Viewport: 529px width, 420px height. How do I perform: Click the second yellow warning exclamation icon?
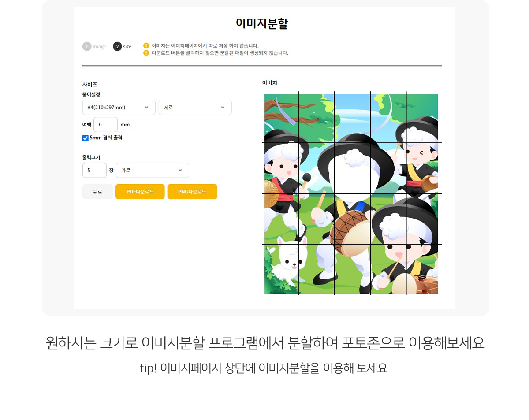[146, 53]
